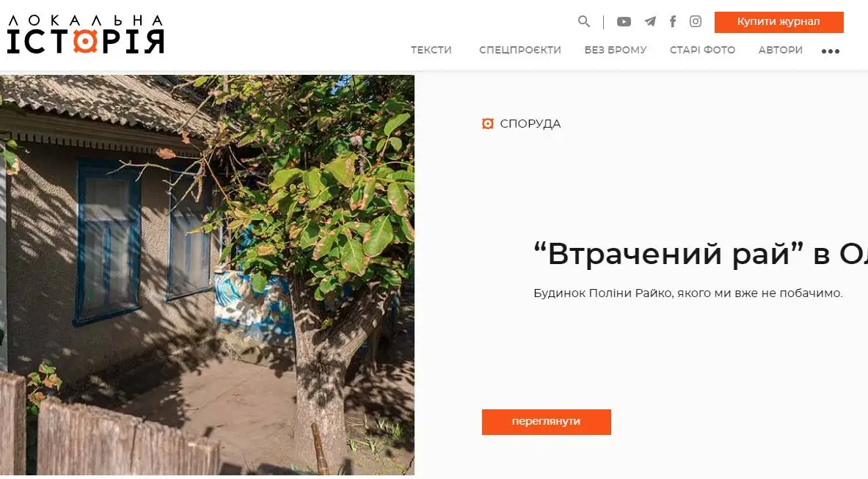868x479 pixels.
Task: Open the YouTube channel icon
Action: coord(624,21)
